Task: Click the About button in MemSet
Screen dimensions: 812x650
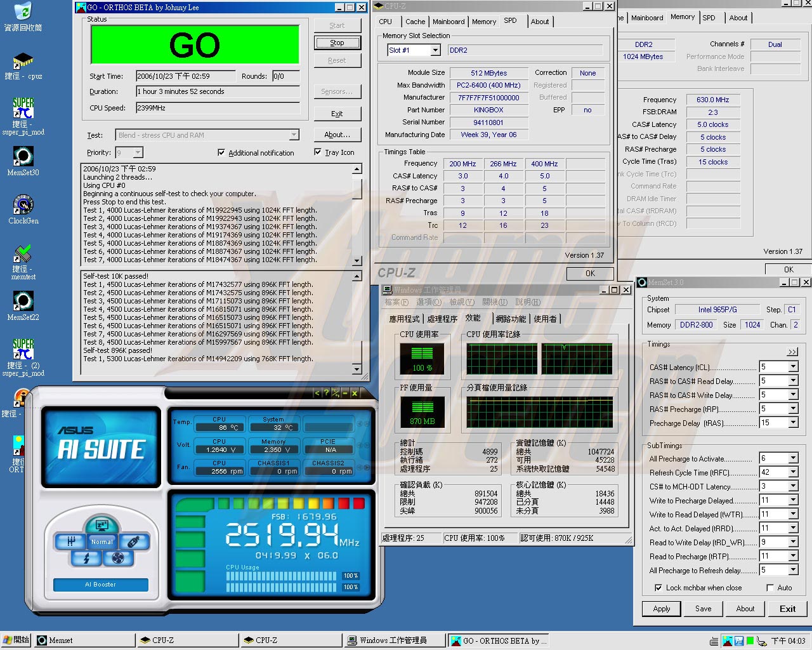Action: [745, 609]
